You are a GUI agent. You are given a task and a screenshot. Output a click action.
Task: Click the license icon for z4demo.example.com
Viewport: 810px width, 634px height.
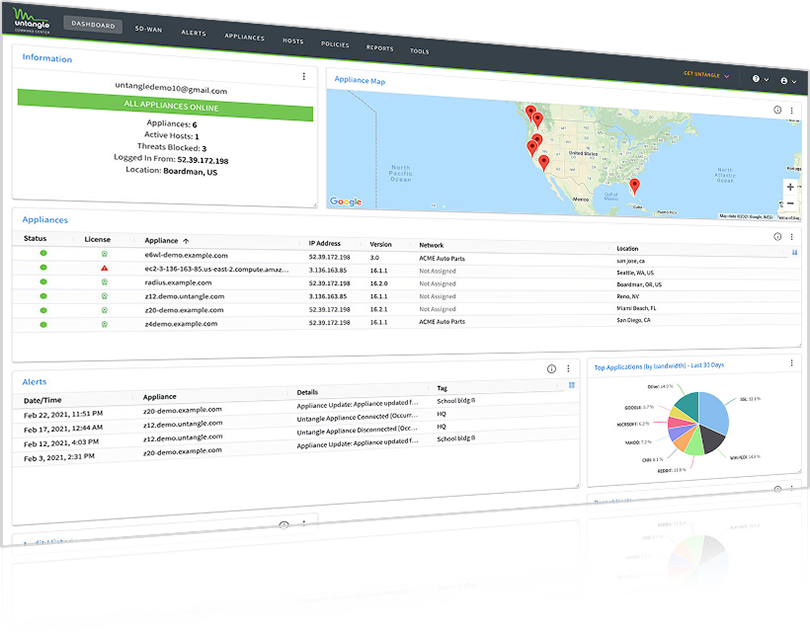pyautogui.click(x=104, y=324)
